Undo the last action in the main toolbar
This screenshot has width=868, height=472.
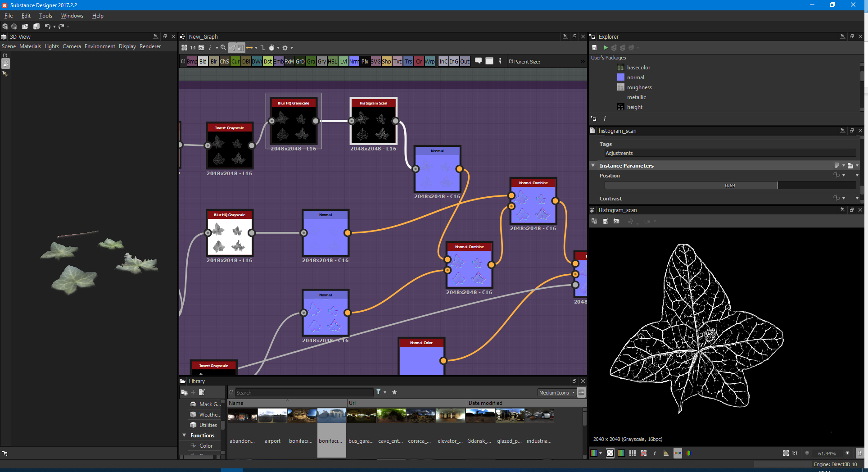pyautogui.click(x=47, y=27)
